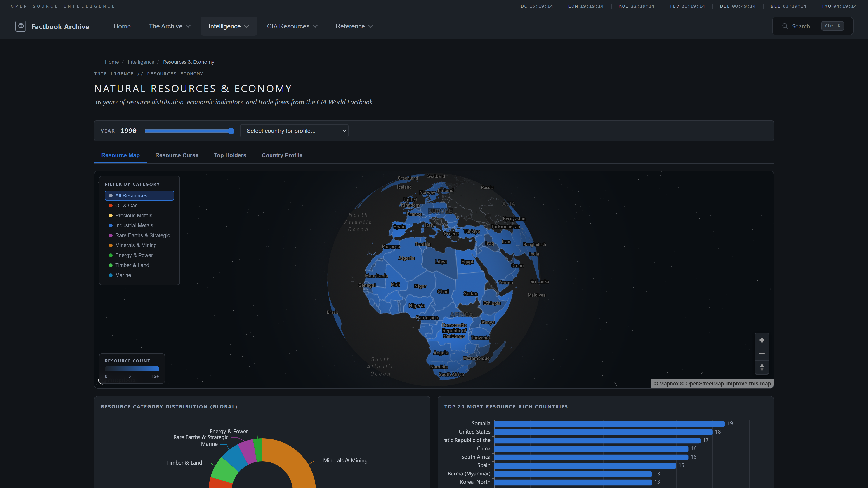Viewport: 868px width, 488px height.
Task: Filter map by Rare Earths & Strategic
Action: click(142, 235)
